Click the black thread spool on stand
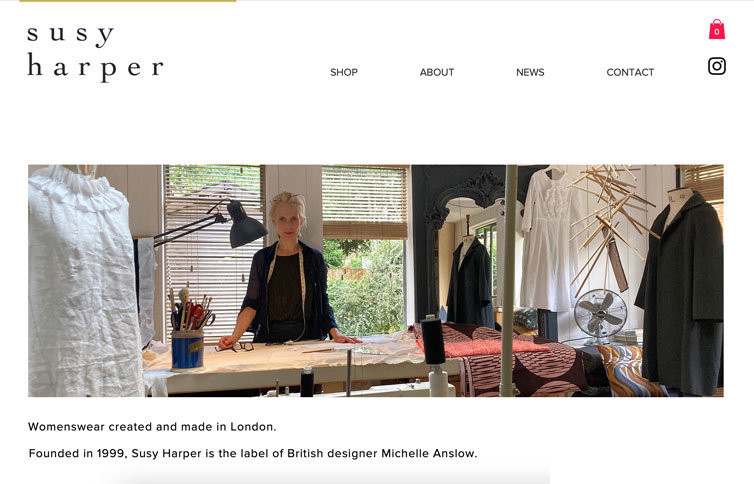 [x=433, y=340]
